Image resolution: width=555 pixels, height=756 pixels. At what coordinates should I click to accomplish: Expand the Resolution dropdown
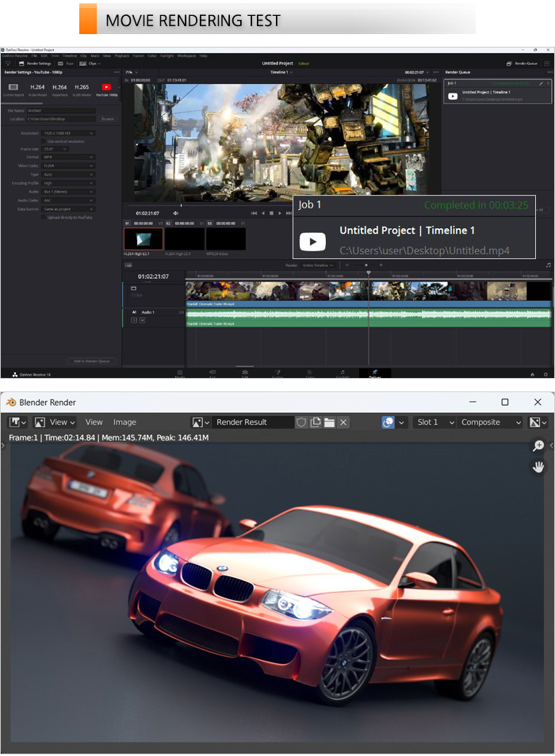(69, 133)
